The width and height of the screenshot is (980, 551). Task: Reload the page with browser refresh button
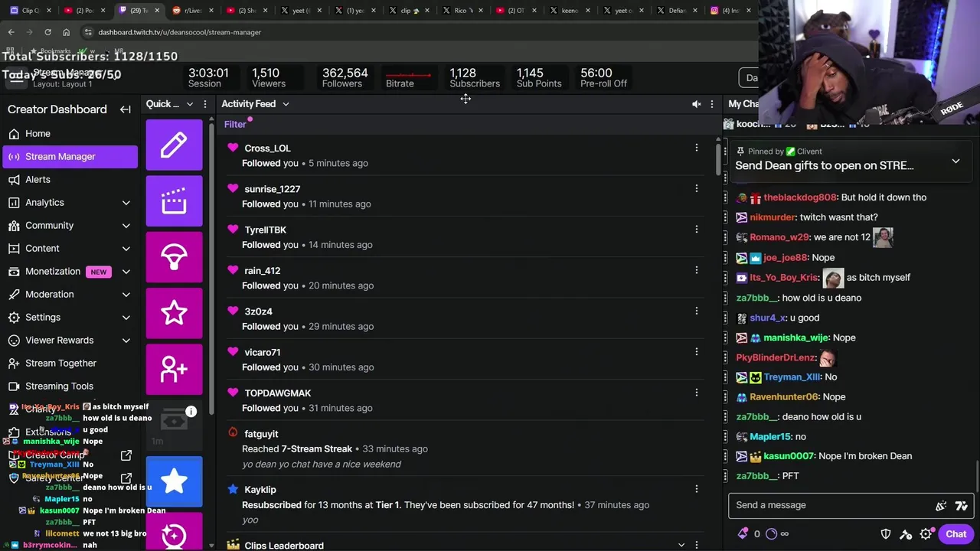[x=47, y=32]
